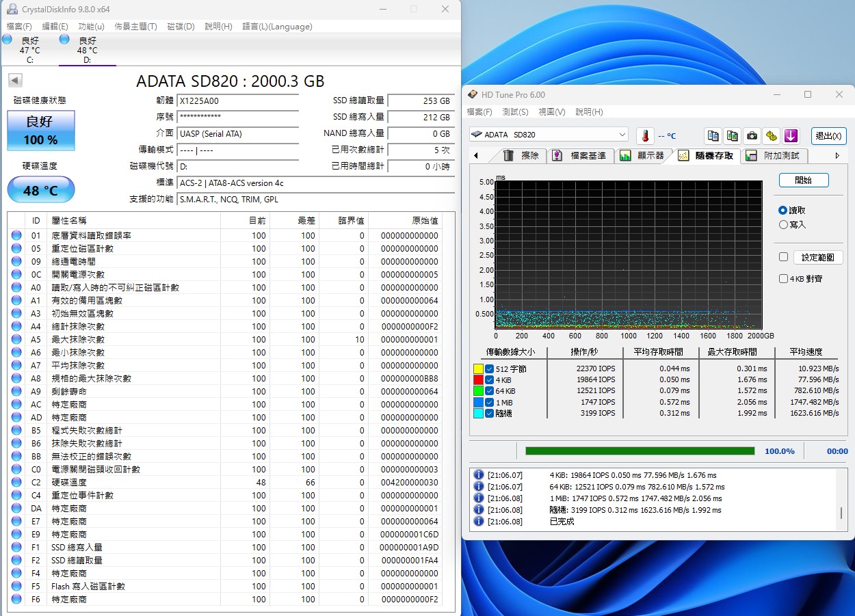Viewport: 855px width, 616px height.
Task: Enable the 4 KB 對齊 checkbox
Action: pos(784,279)
